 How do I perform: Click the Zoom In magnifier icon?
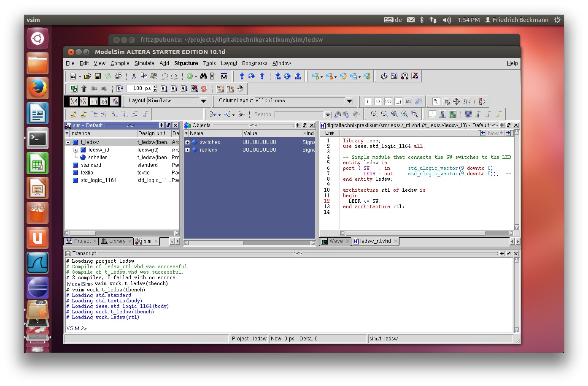pos(374,114)
